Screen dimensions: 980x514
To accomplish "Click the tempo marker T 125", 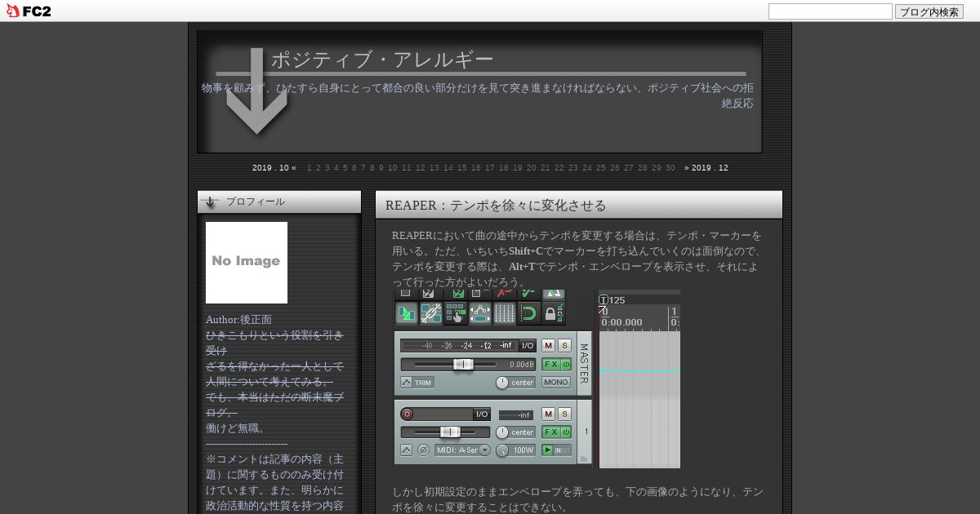I will (612, 300).
